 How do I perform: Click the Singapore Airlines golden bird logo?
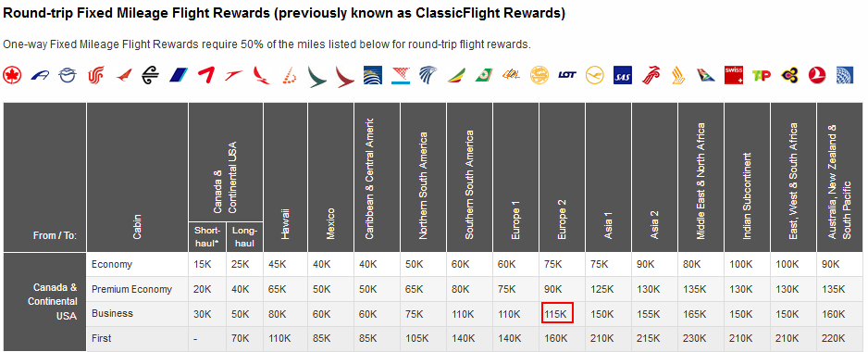click(x=678, y=75)
